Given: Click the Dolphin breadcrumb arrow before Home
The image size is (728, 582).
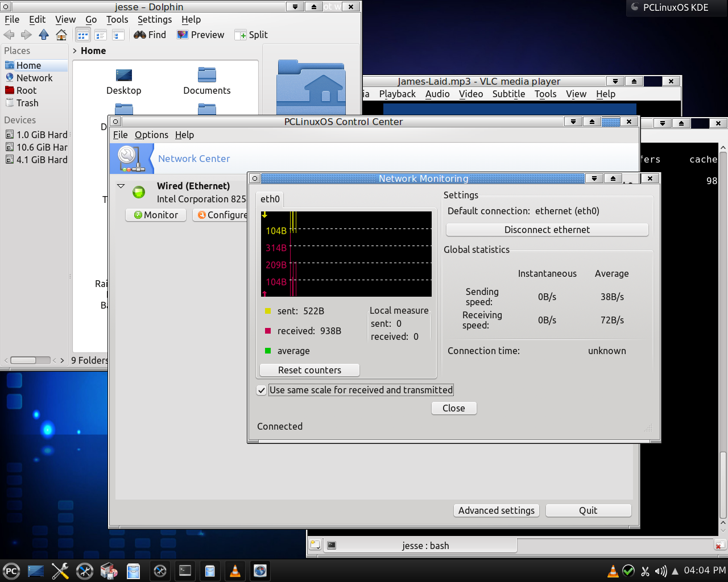Looking at the screenshot, I should click(x=75, y=51).
